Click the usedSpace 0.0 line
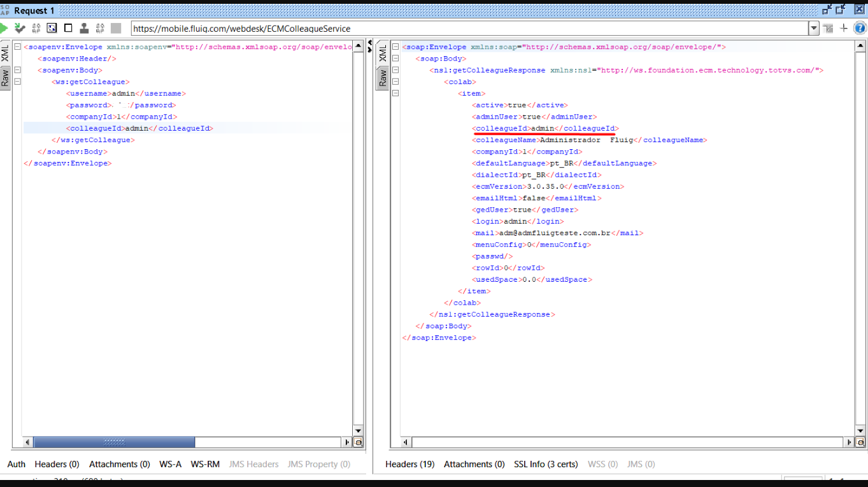 point(532,280)
